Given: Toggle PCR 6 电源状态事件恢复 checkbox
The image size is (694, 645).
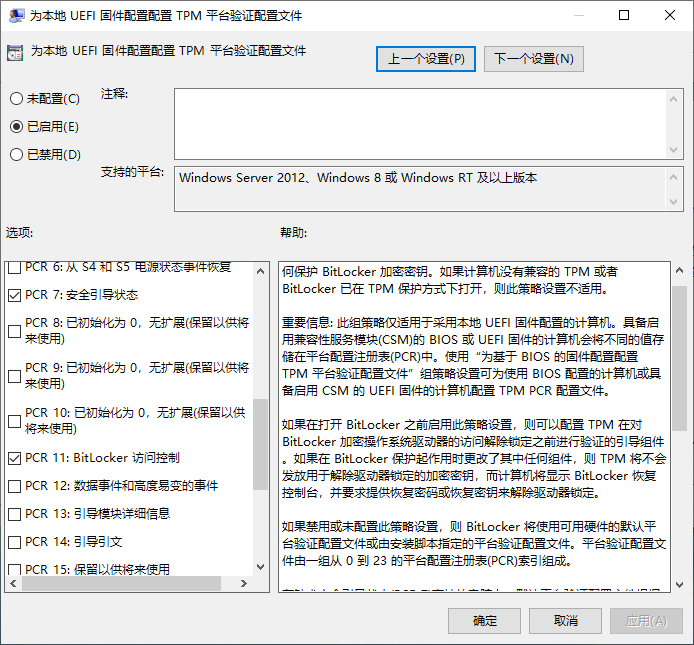Looking at the screenshot, I should pos(15,267).
